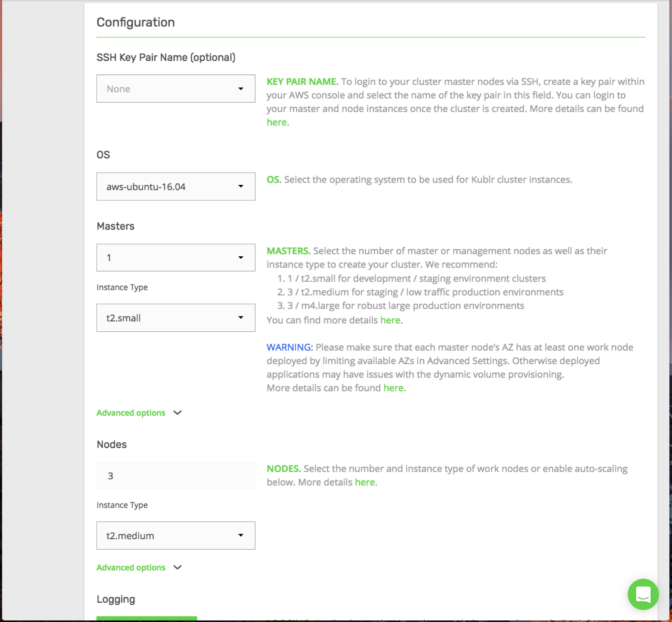Open the green chat widget bubble
The height and width of the screenshot is (622, 672).
pos(643,594)
